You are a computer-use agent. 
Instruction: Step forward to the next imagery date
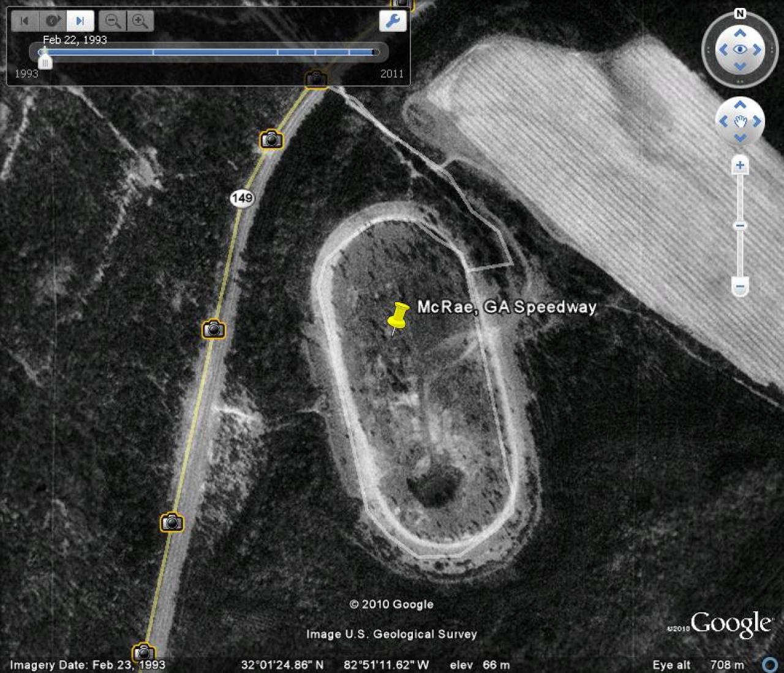pos(80,21)
